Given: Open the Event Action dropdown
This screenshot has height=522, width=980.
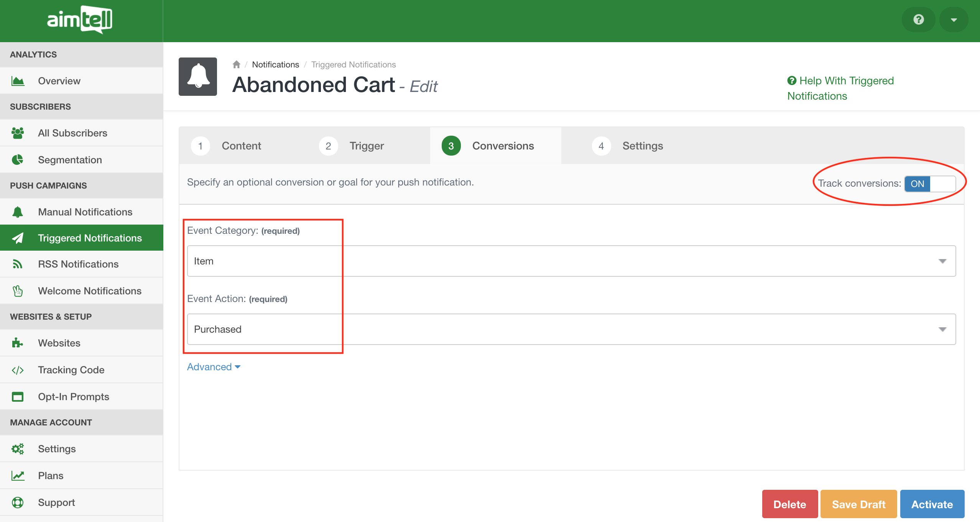Looking at the screenshot, I should 571,329.
